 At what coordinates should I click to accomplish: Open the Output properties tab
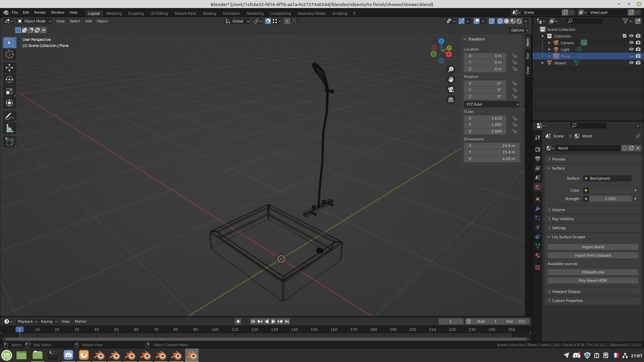tap(538, 159)
